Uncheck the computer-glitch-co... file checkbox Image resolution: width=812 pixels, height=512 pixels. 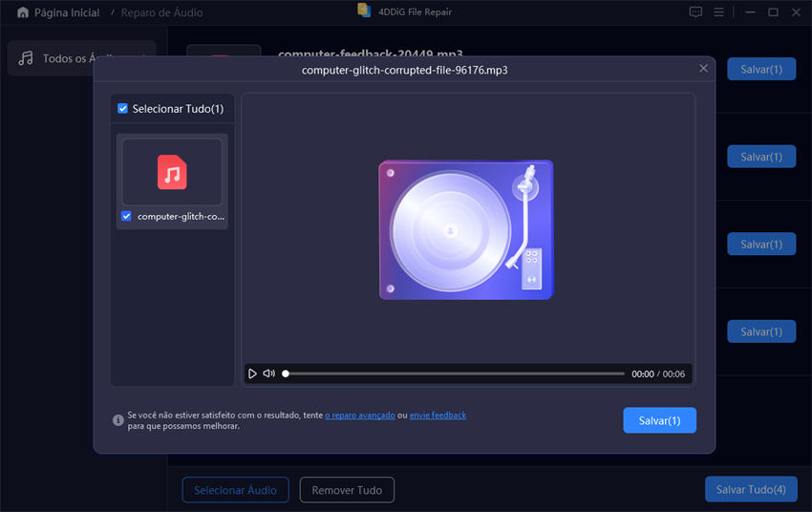[126, 216]
